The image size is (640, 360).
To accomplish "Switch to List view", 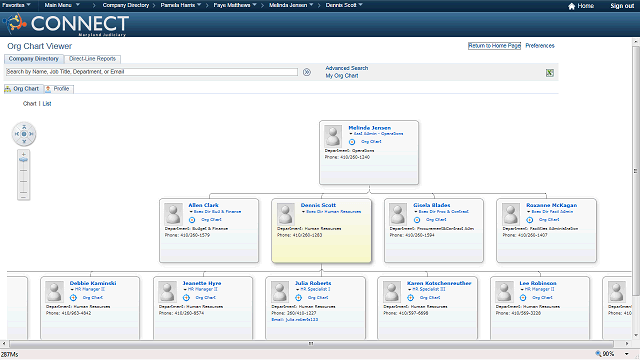I will click(47, 104).
